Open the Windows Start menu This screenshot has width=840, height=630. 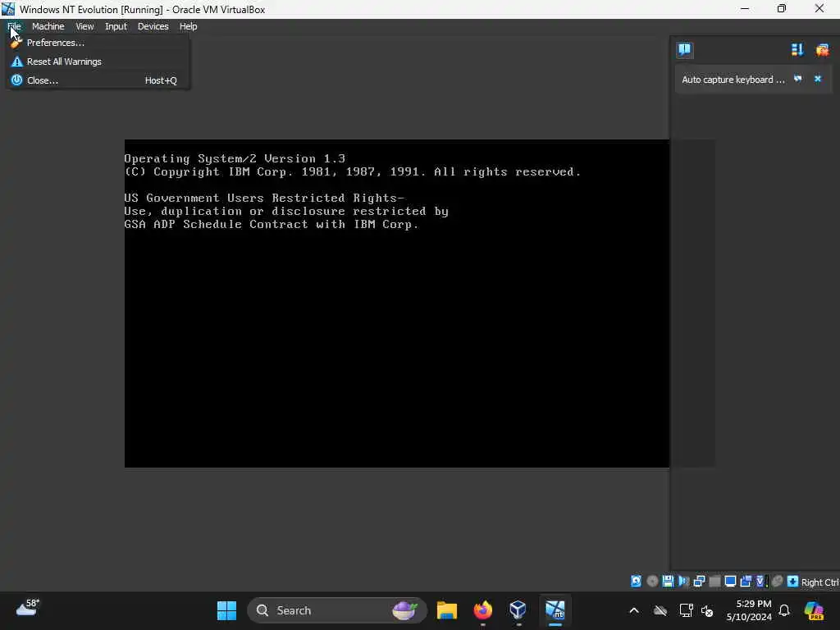coord(226,610)
